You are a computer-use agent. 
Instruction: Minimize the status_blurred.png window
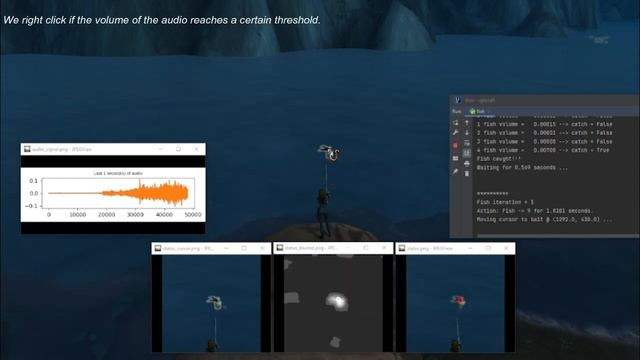[x=348, y=248]
